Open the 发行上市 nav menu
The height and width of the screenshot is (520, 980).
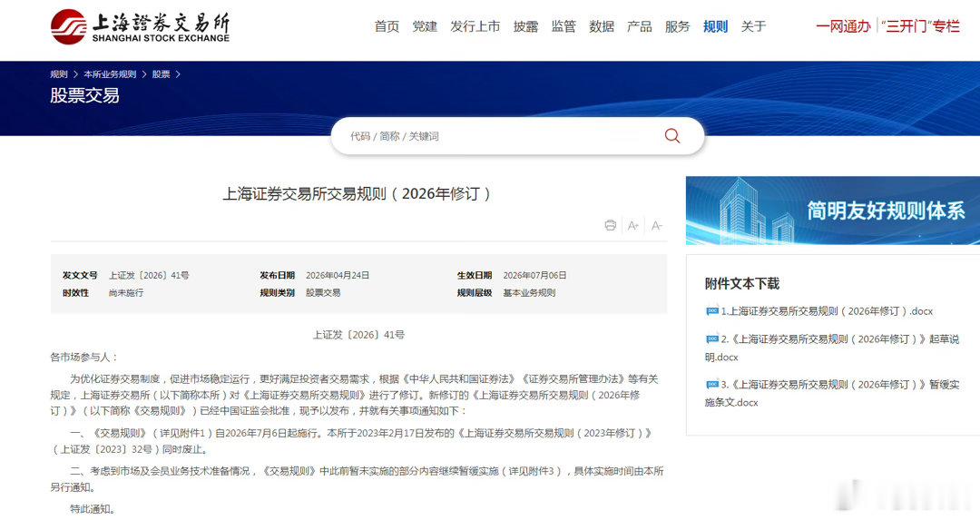pyautogui.click(x=475, y=26)
